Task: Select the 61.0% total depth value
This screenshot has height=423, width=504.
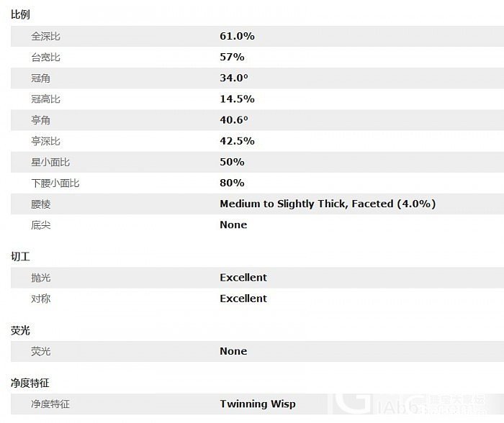Action: pyautogui.click(x=237, y=36)
